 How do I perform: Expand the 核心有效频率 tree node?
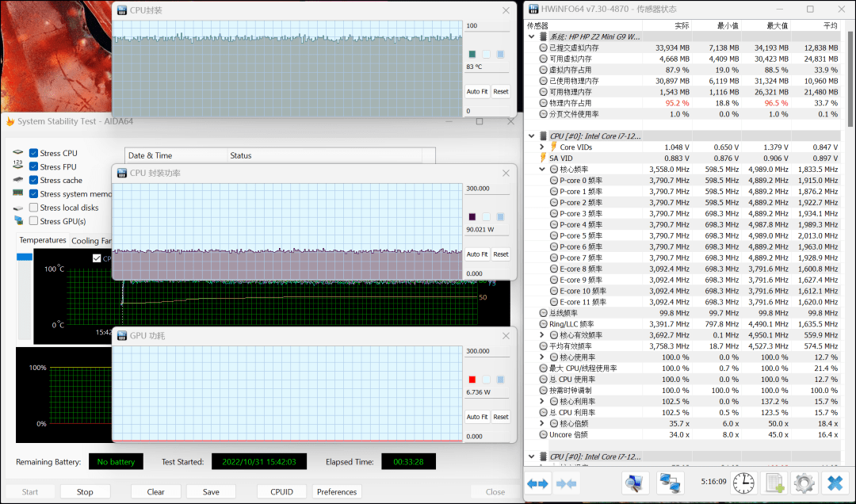(542, 335)
